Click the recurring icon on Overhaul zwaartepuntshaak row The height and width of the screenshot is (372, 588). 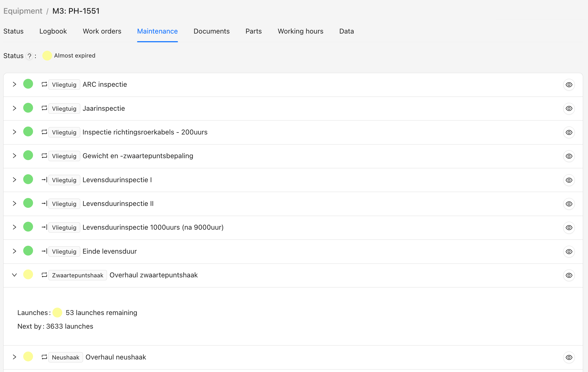coord(44,275)
